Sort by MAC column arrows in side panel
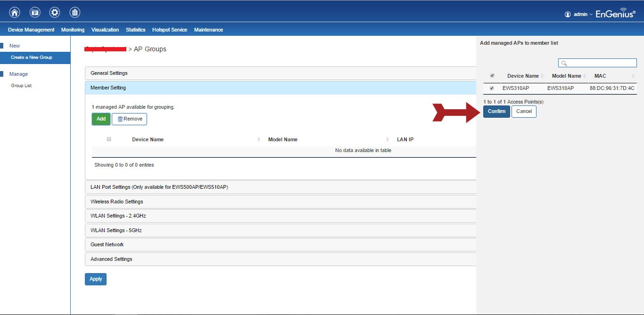 click(633, 76)
